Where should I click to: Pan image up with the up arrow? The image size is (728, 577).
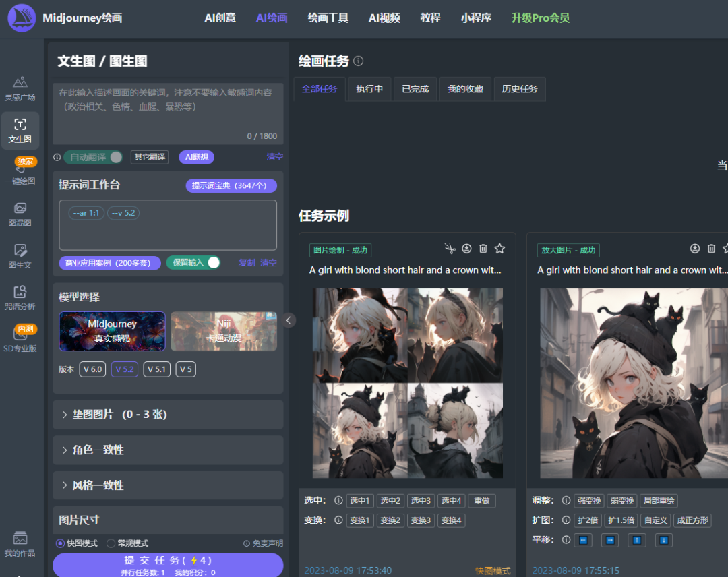[637, 540]
